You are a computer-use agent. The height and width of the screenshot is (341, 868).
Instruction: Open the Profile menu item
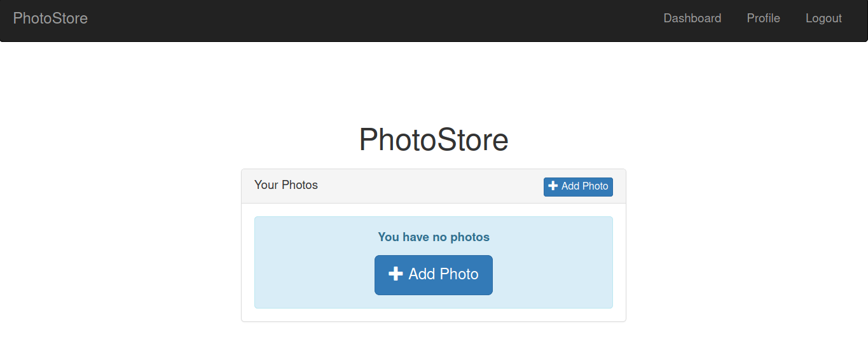[763, 18]
